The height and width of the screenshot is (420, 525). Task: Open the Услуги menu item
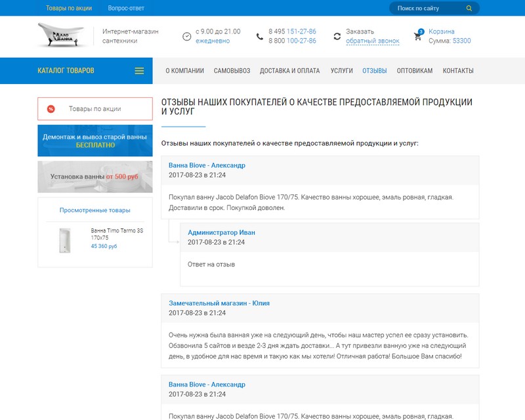click(x=341, y=71)
